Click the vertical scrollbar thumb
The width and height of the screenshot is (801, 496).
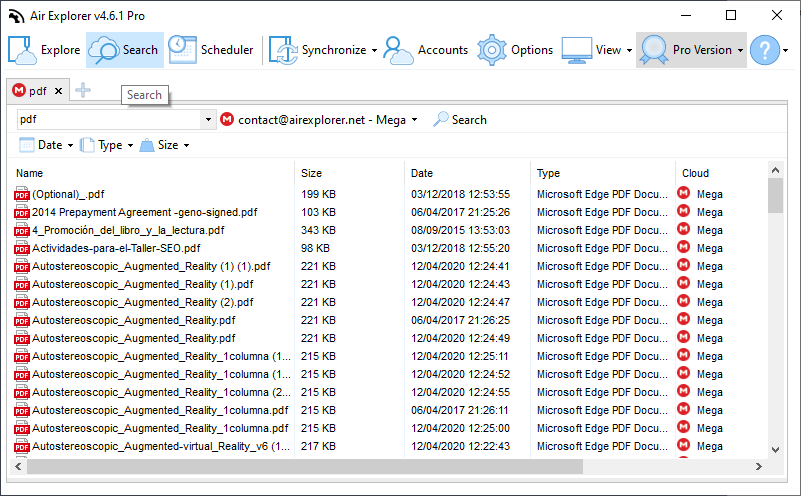(x=775, y=195)
